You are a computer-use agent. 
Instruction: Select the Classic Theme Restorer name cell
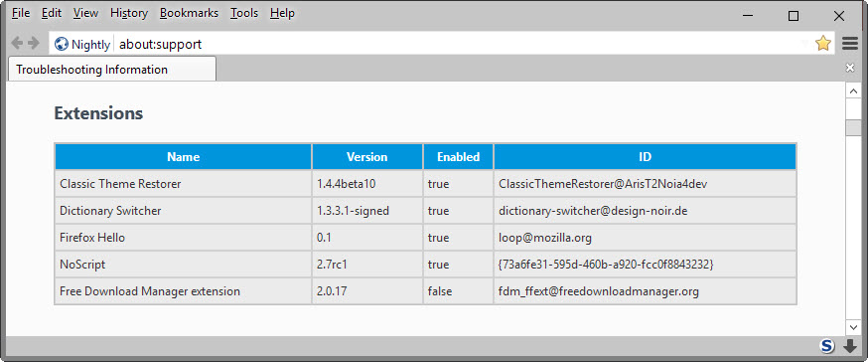[x=183, y=184]
